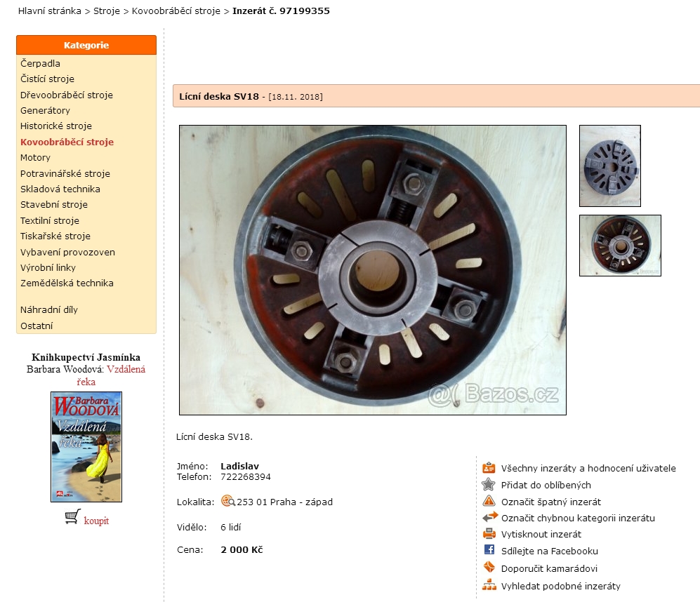Click the Stroje breadcrumb link
The image size is (700, 602).
coord(106,11)
